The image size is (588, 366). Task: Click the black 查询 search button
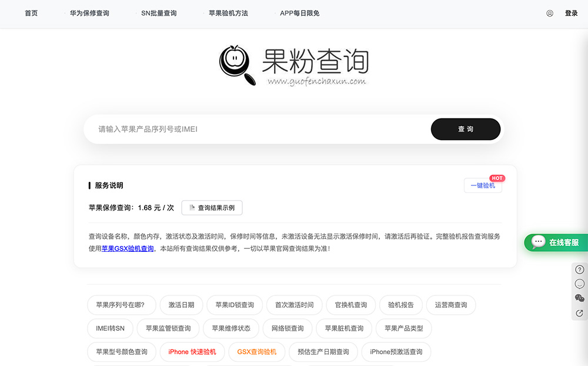[465, 129]
